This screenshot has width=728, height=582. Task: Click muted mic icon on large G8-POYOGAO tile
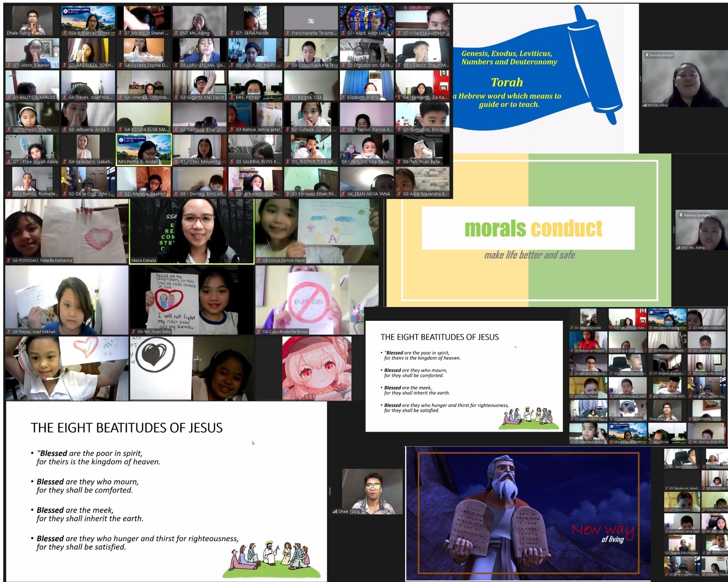click(x=8, y=260)
